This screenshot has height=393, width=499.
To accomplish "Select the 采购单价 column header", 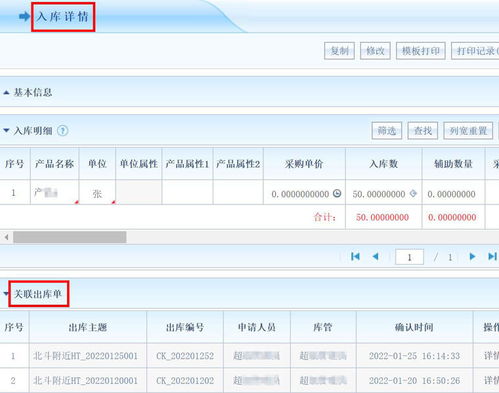I will click(x=304, y=164).
